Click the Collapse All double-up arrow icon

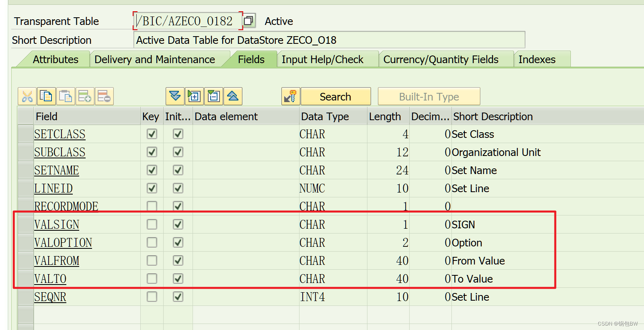point(233,96)
